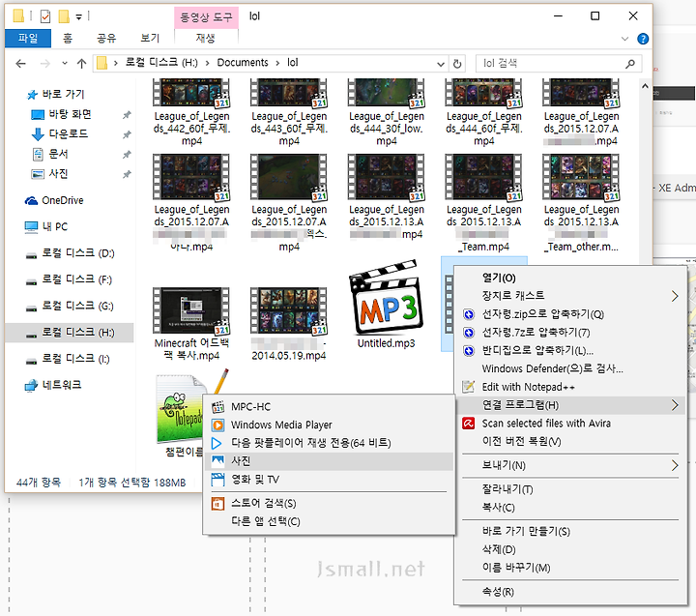Click Windows Defender(으)로 검사... entry

[570, 368]
